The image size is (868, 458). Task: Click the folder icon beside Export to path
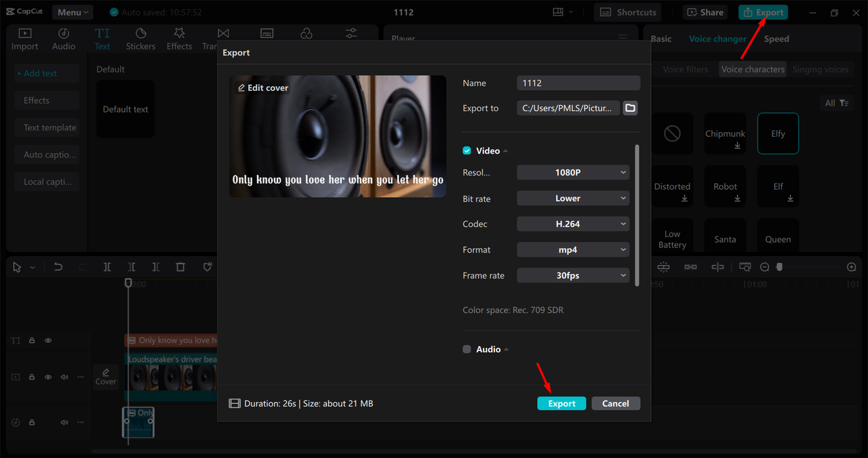tap(631, 108)
